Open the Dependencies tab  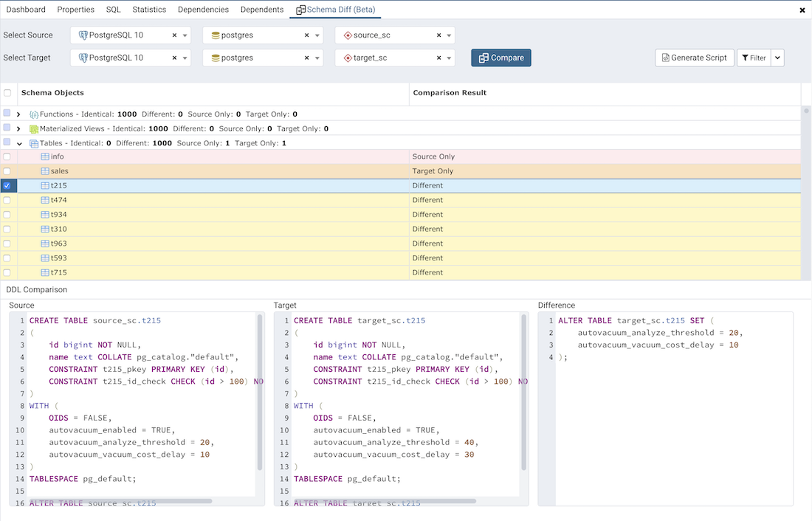point(203,10)
